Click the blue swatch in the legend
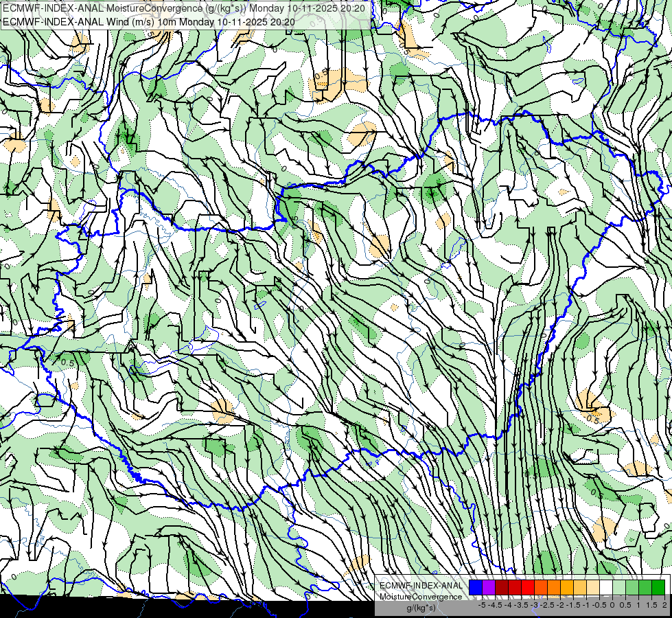Viewport: 672px width, 618px height. 476,587
